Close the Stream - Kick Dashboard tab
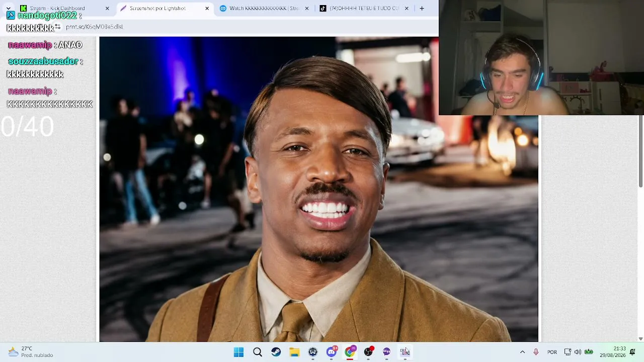The image size is (644, 362). click(x=107, y=9)
